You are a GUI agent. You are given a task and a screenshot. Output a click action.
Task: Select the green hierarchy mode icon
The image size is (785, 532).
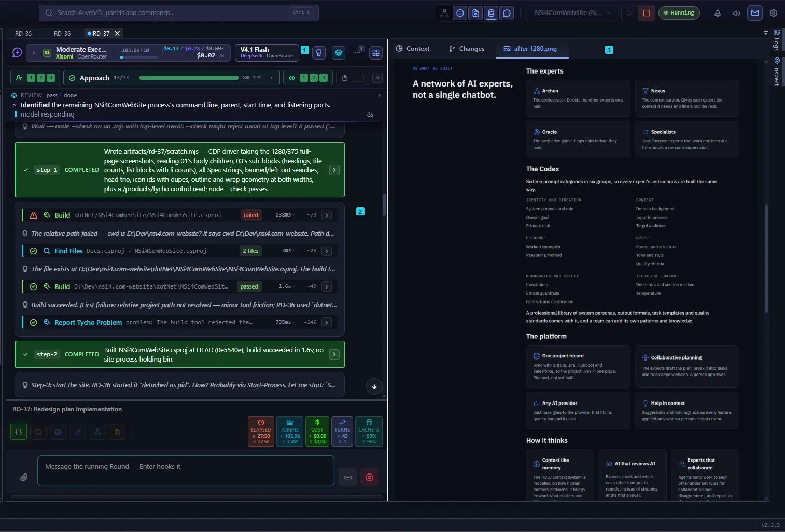[x=97, y=432]
